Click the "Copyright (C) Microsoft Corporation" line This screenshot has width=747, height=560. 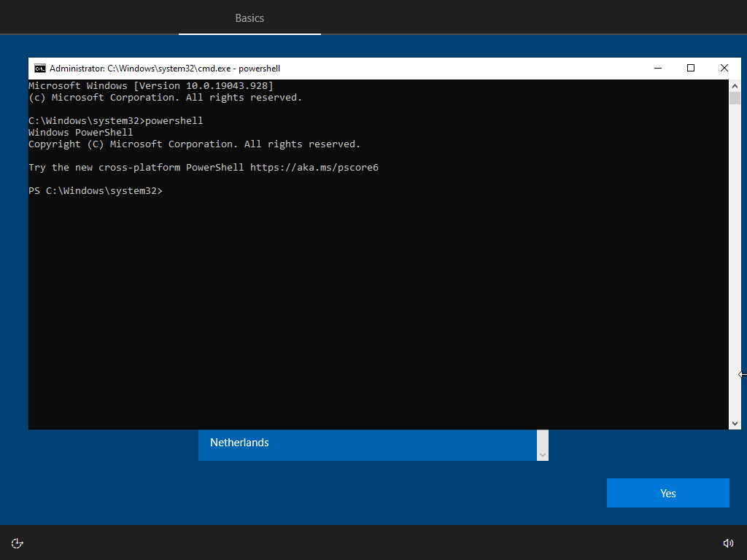[x=194, y=144]
